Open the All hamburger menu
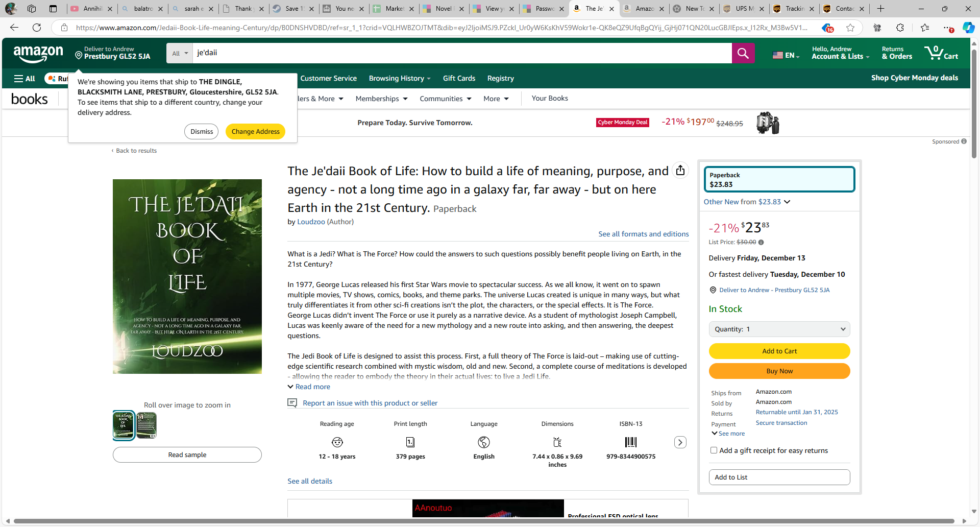980x527 pixels. coord(24,79)
